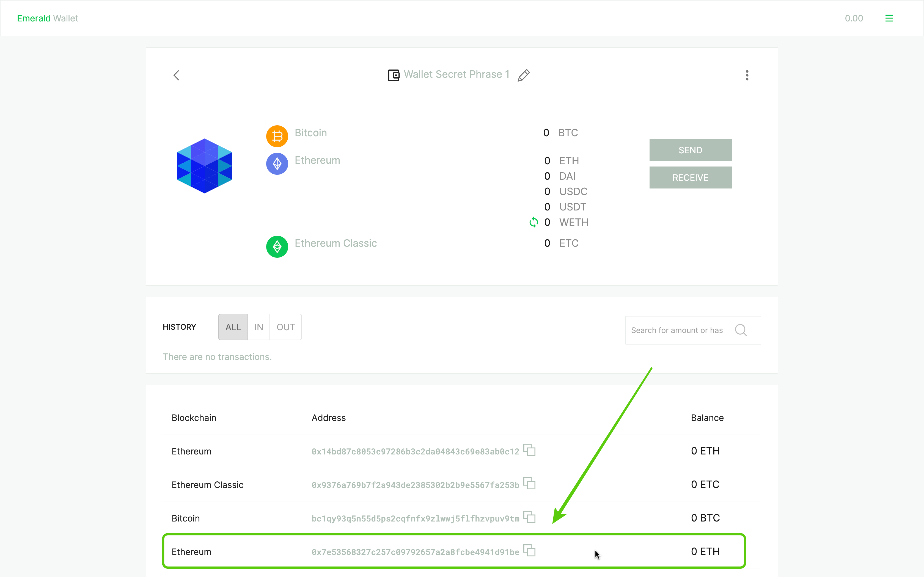Copy the highlighted Ethereum address
The image size is (924, 577).
529,551
